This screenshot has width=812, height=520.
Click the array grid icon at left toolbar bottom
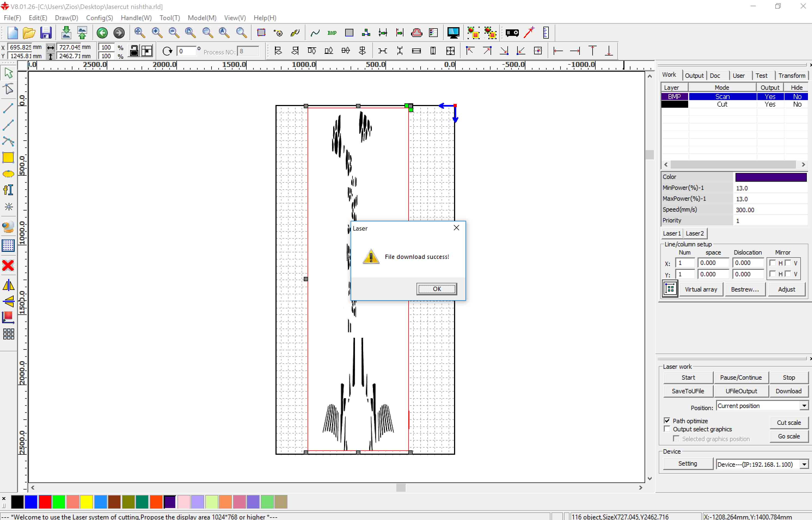(8, 334)
